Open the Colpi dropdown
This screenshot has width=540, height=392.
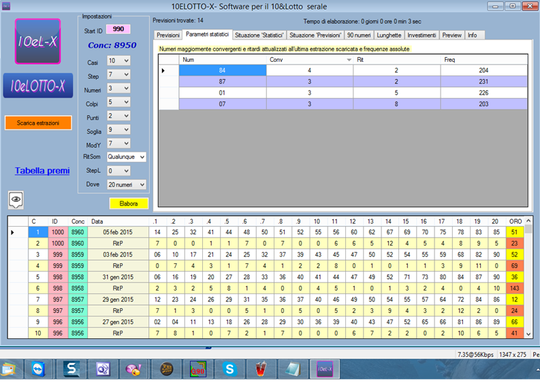click(118, 102)
